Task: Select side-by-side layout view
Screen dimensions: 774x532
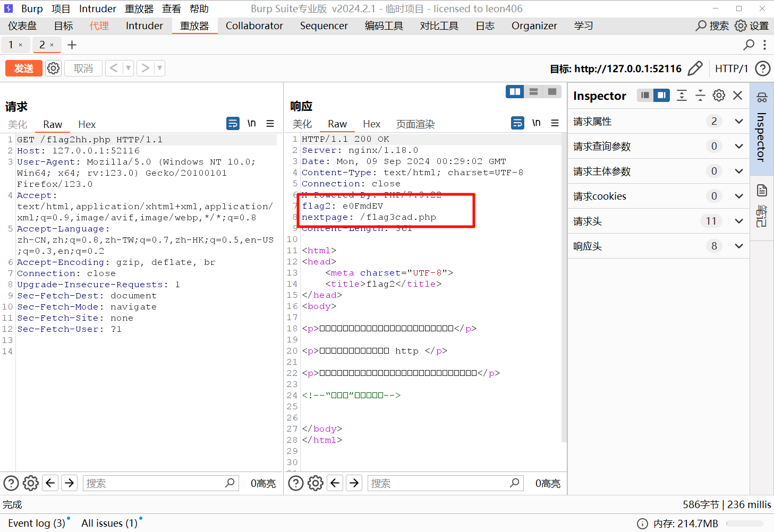Action: click(x=515, y=92)
